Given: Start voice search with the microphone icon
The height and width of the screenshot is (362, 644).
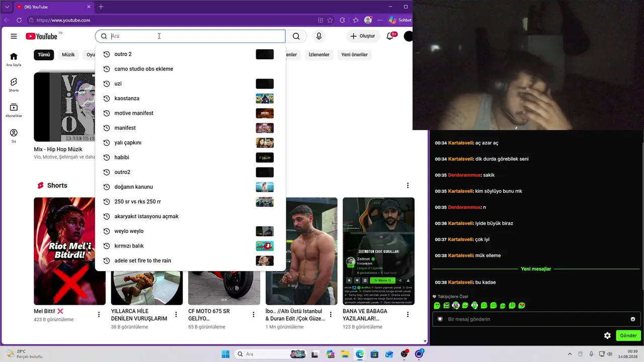Looking at the screenshot, I should 318,36.
